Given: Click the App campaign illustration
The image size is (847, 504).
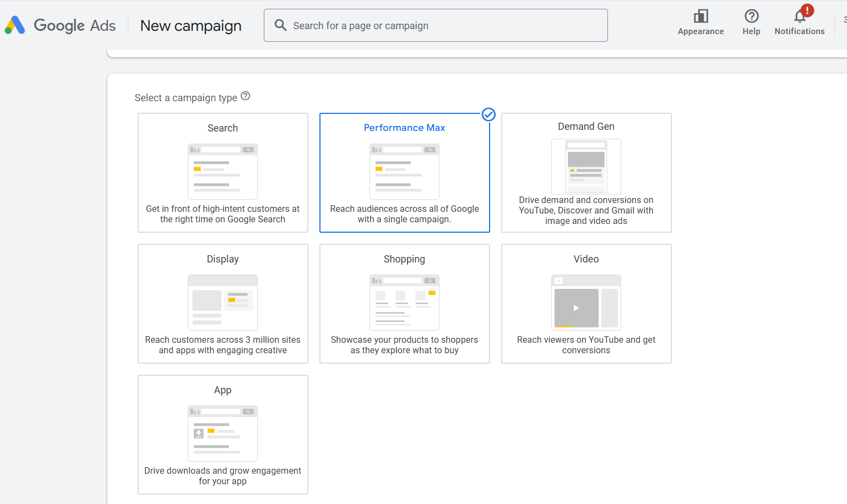Looking at the screenshot, I should [x=222, y=434].
